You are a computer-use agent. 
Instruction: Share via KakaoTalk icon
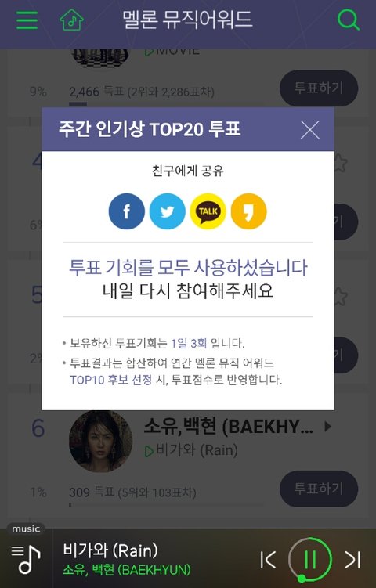coord(208,211)
